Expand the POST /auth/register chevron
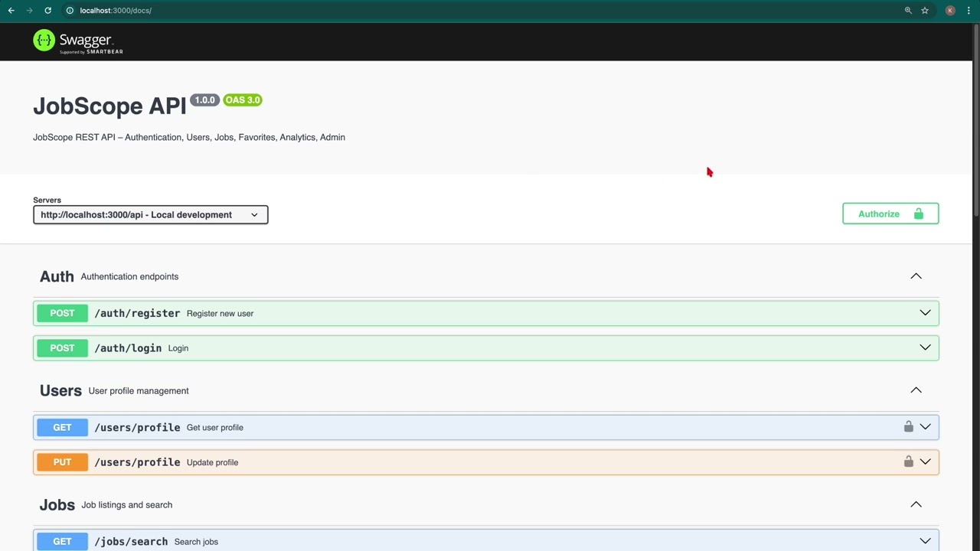This screenshot has width=980, height=551. pyautogui.click(x=925, y=313)
